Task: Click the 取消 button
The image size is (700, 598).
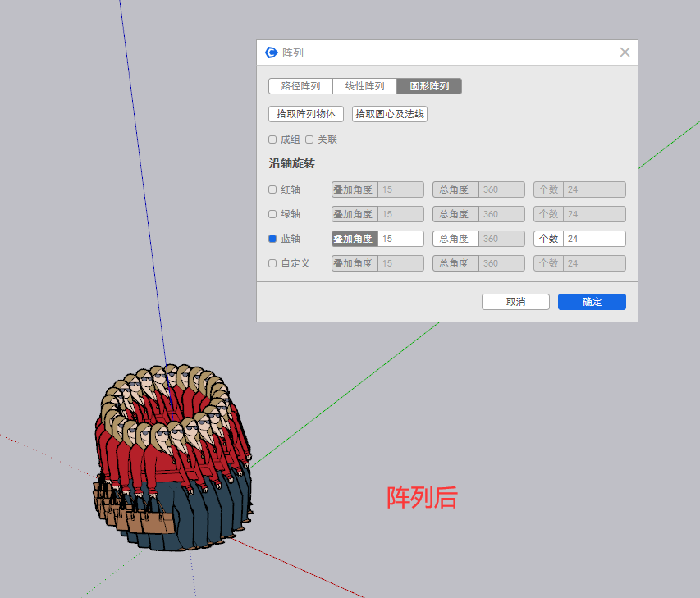Action: click(x=515, y=302)
